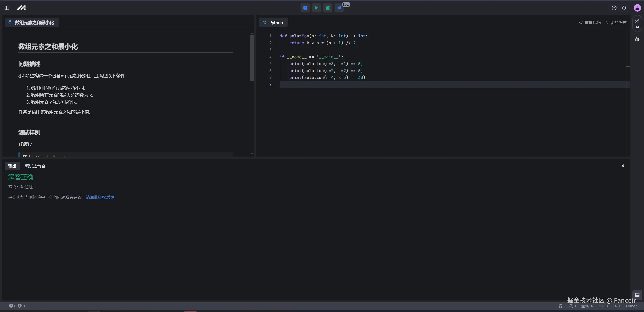The image size is (644, 312).
Task: Toggle the bottom panel layout icon
Action: pos(637,295)
